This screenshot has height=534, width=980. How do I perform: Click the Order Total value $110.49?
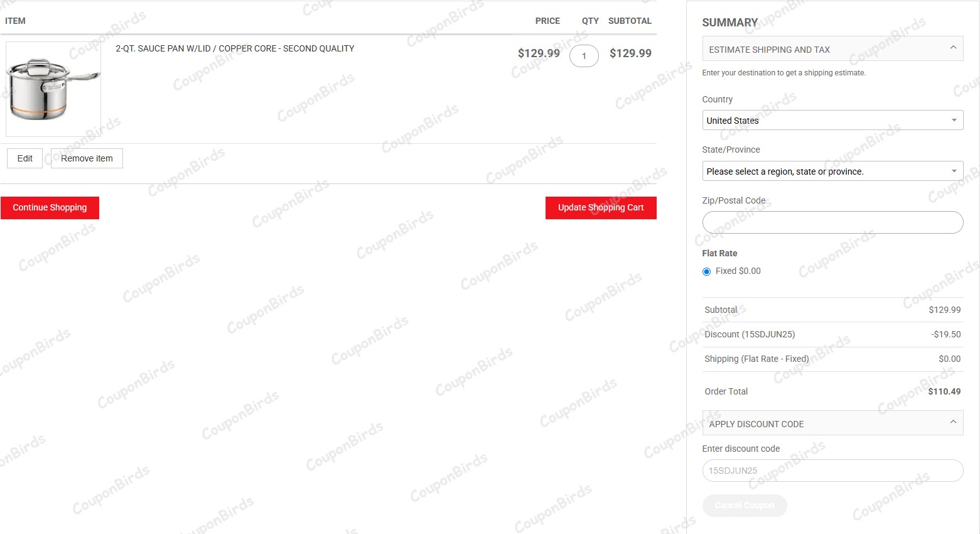[x=944, y=391]
